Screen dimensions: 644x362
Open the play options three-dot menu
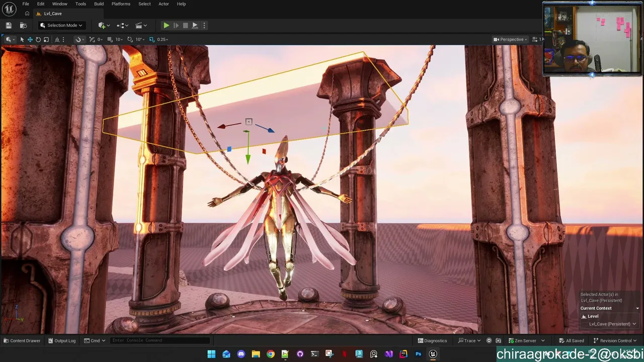[x=204, y=25]
